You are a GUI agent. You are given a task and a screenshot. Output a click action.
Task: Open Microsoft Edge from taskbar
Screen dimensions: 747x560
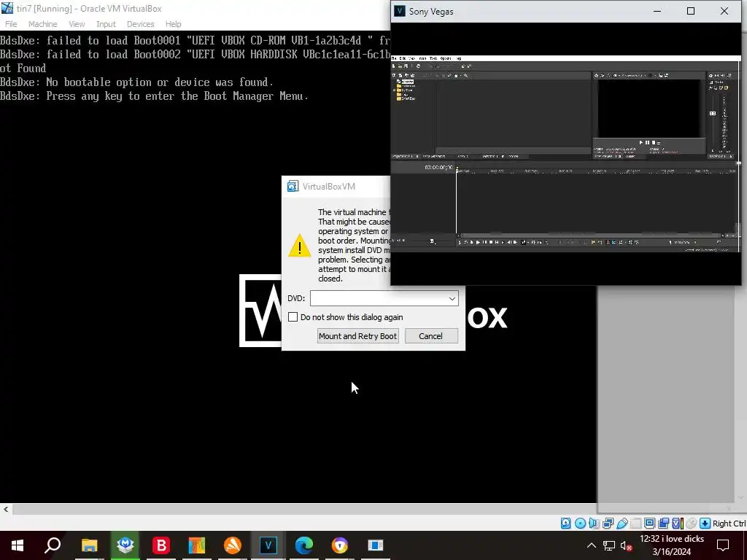tap(304, 545)
